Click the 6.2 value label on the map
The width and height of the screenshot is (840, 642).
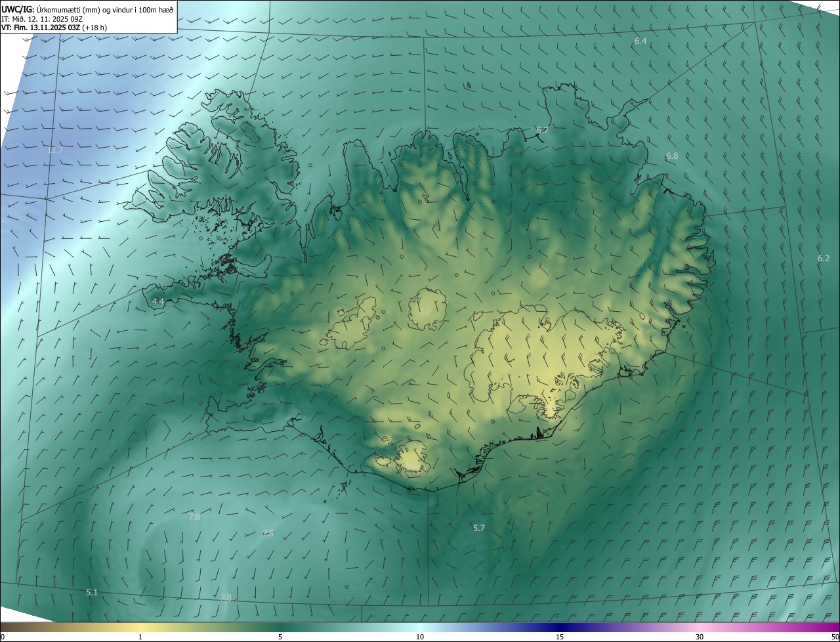pyautogui.click(x=824, y=259)
